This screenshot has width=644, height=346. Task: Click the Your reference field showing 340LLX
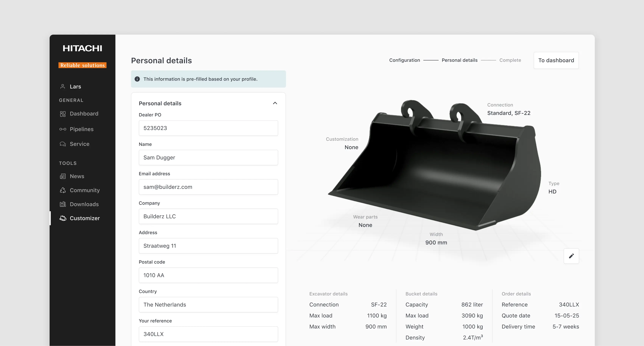pyautogui.click(x=208, y=334)
